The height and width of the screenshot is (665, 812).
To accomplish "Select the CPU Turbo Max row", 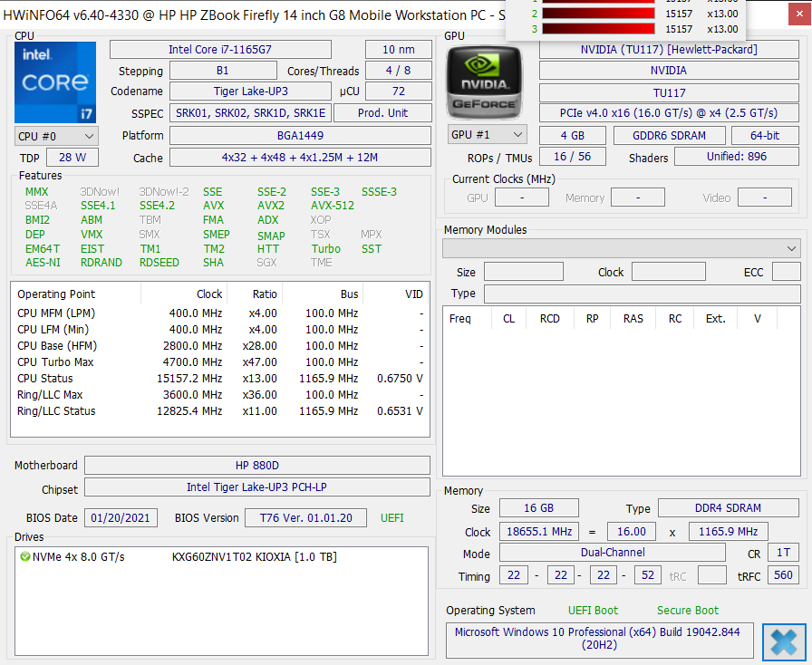I will click(217, 362).
